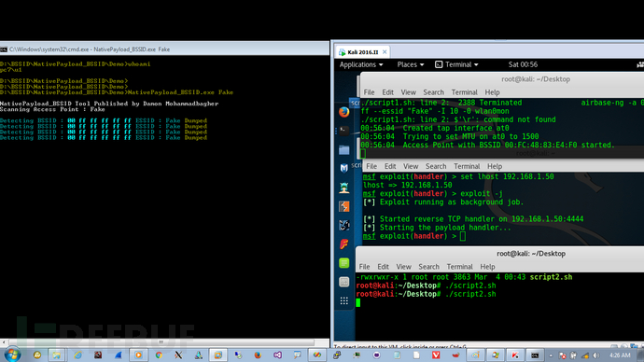This screenshot has height=362, width=644.
Task: Open the Terminal icon in Kali dock
Action: point(344,131)
